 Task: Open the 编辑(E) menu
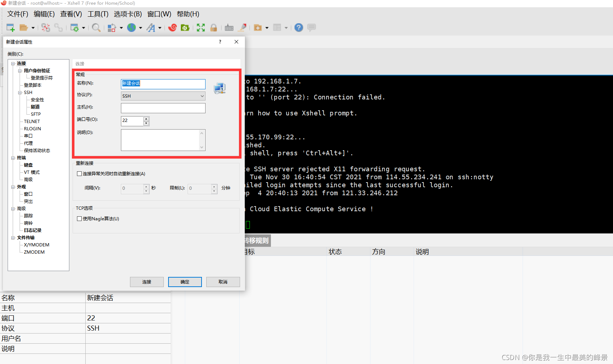tap(44, 14)
